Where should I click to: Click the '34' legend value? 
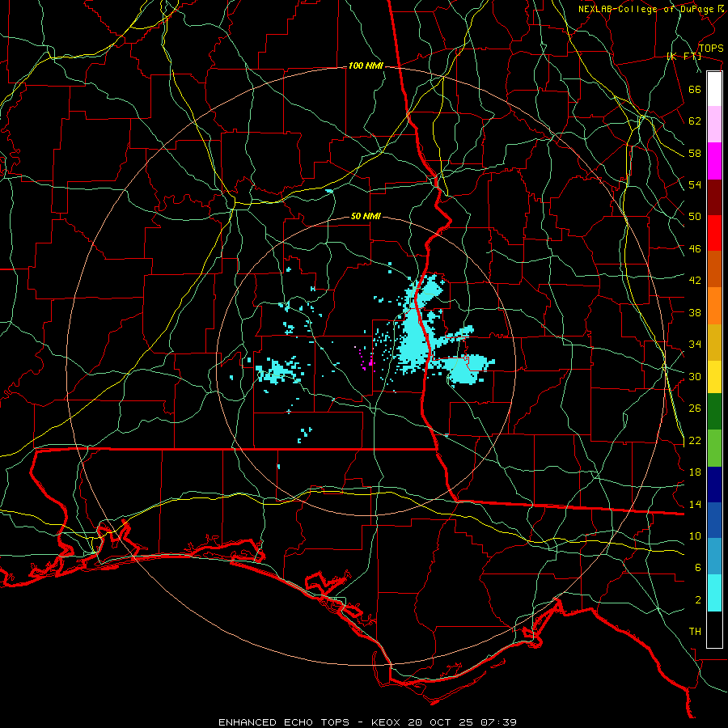pos(695,345)
